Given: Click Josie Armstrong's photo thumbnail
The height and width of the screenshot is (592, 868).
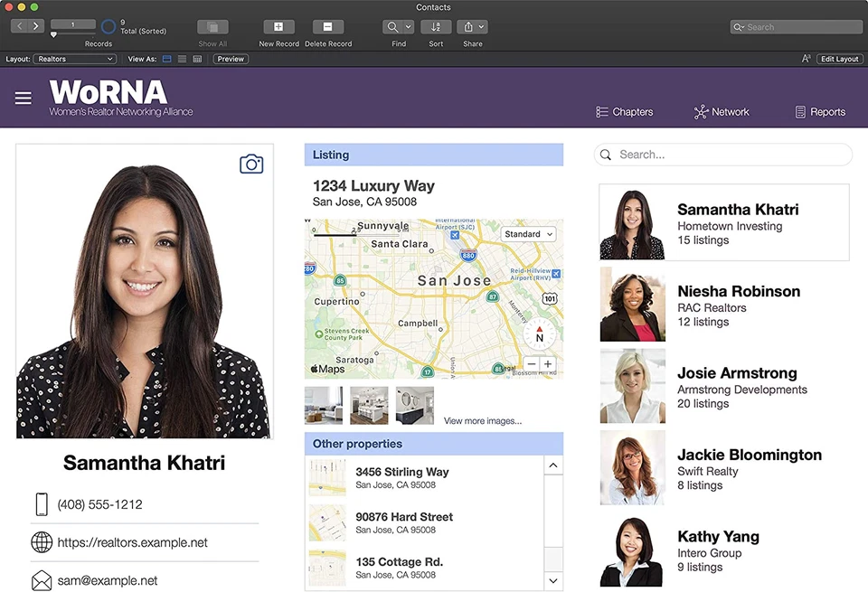Looking at the screenshot, I should point(633,386).
